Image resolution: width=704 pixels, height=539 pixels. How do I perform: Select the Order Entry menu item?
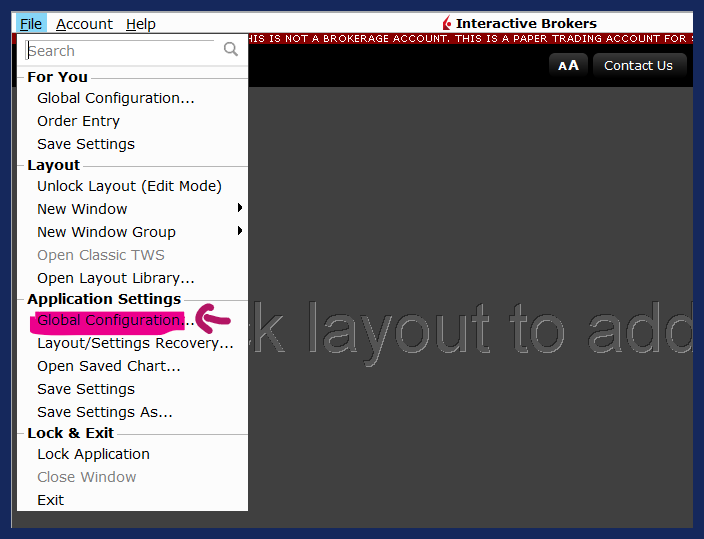(78, 121)
